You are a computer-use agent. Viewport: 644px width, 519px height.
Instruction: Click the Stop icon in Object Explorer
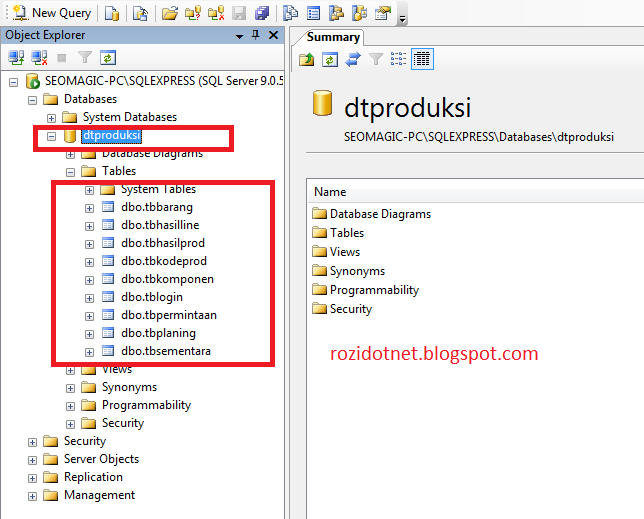tap(62, 58)
